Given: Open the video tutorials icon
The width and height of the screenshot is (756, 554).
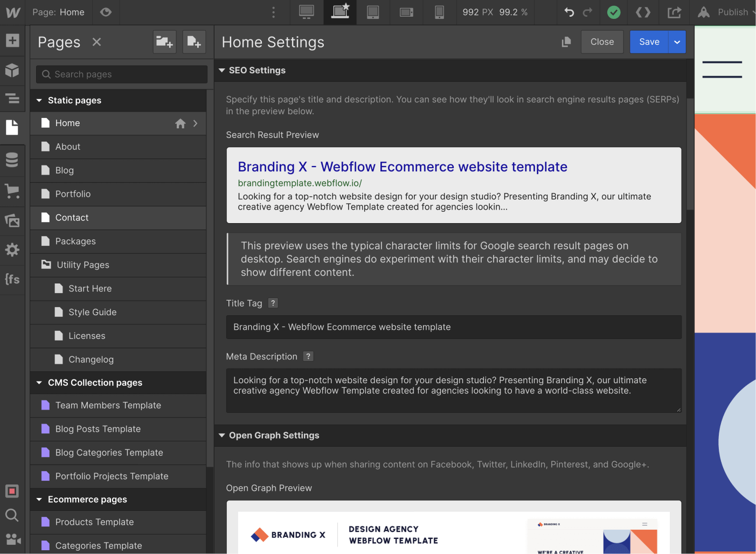Looking at the screenshot, I should click(x=12, y=539).
